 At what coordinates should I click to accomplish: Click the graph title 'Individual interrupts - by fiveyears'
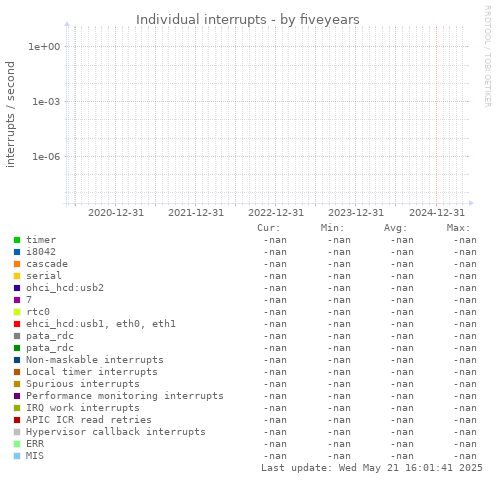(x=248, y=20)
